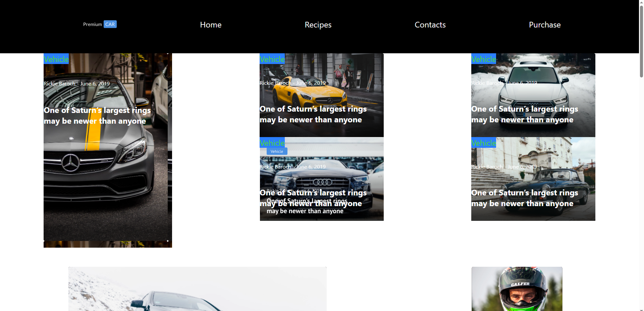The image size is (644, 311).
Task: Click the Vehicle tag on the yellow sports car card
Action: pyautogui.click(x=272, y=59)
